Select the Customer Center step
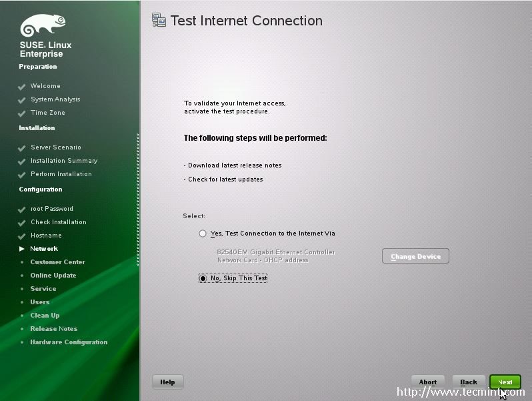The height and width of the screenshot is (401, 532). (58, 262)
